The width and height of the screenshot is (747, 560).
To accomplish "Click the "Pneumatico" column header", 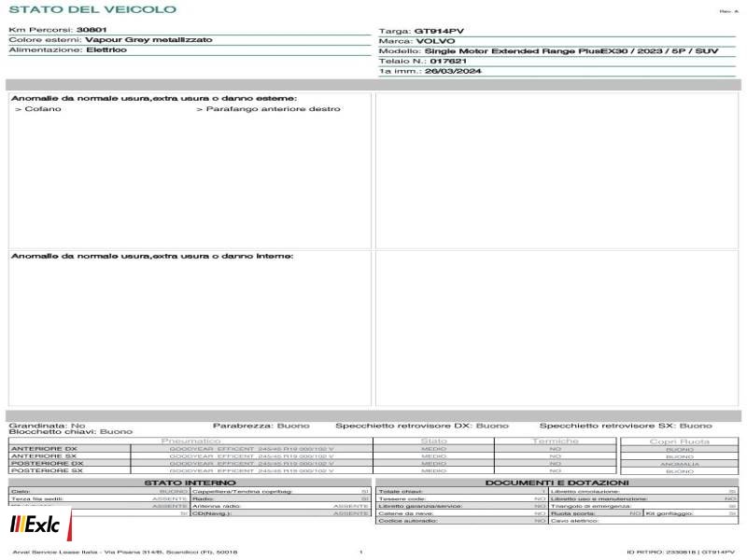I will click(x=191, y=441).
